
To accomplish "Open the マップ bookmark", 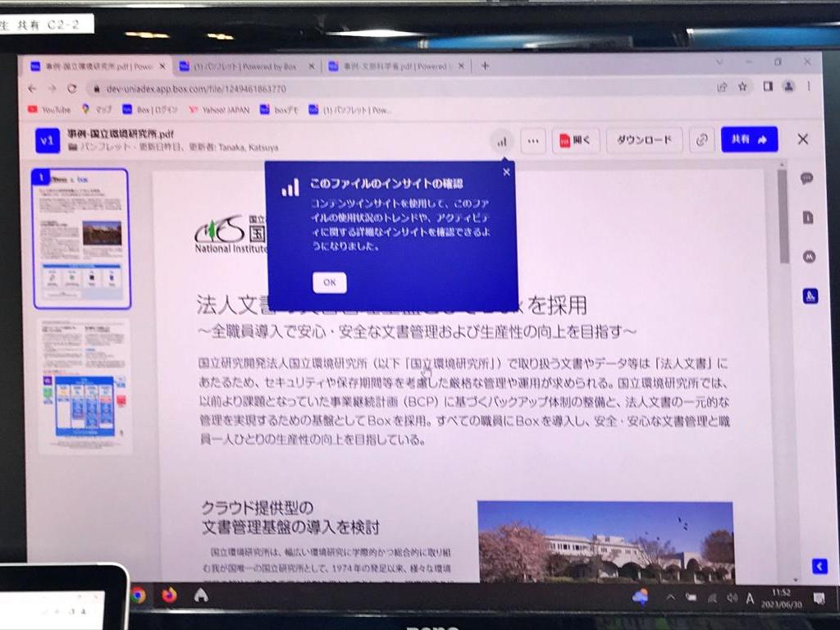I will point(97,109).
